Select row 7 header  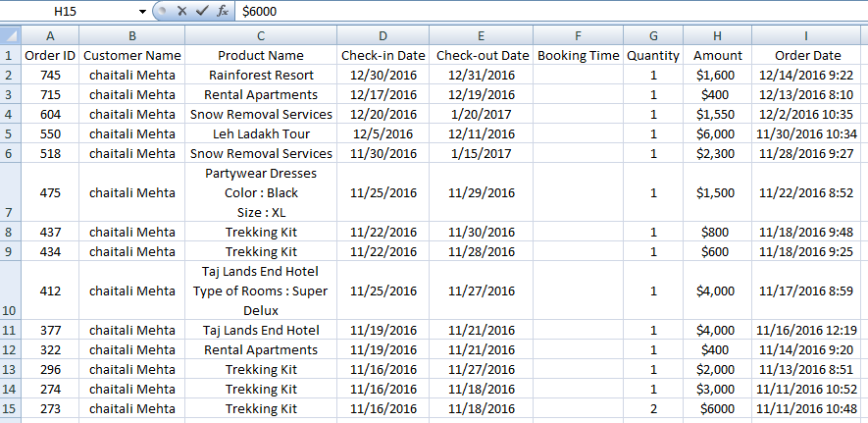coord(11,192)
